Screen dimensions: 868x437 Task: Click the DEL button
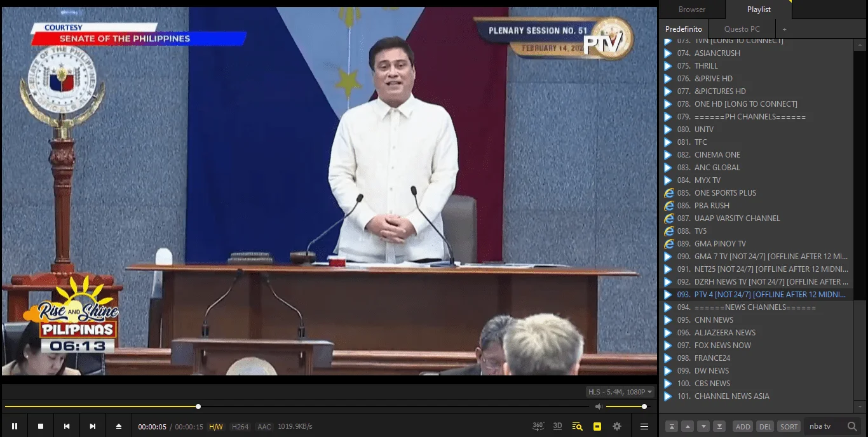pyautogui.click(x=765, y=426)
